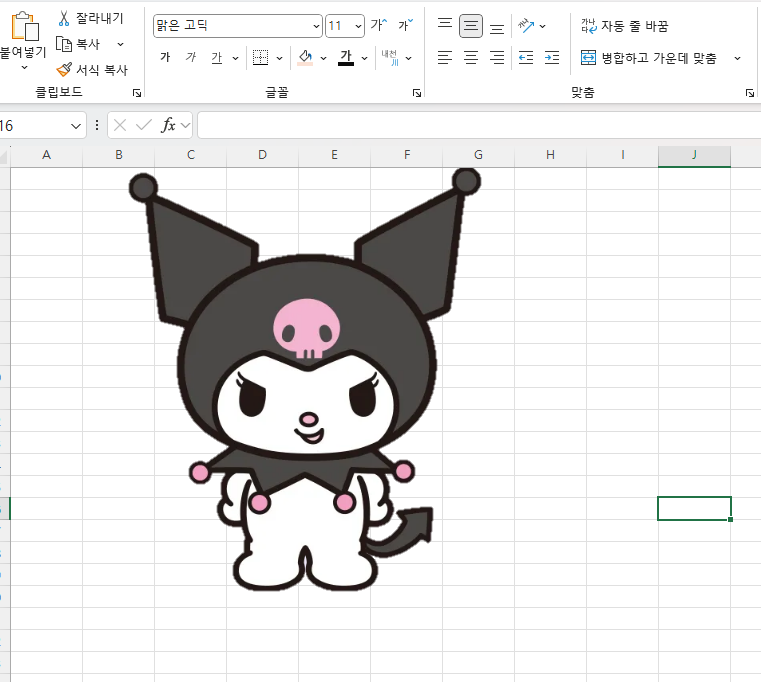Align text left
The image size is (761, 682).
point(445,58)
